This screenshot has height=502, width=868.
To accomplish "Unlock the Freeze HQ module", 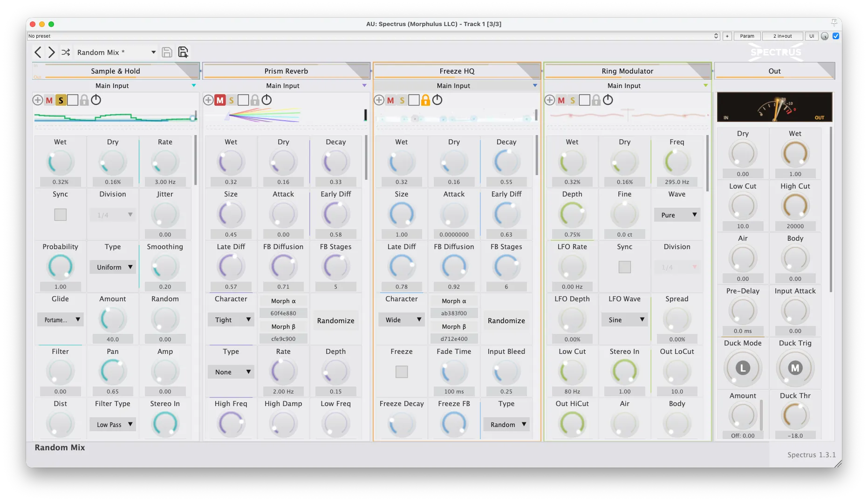I will (x=425, y=100).
